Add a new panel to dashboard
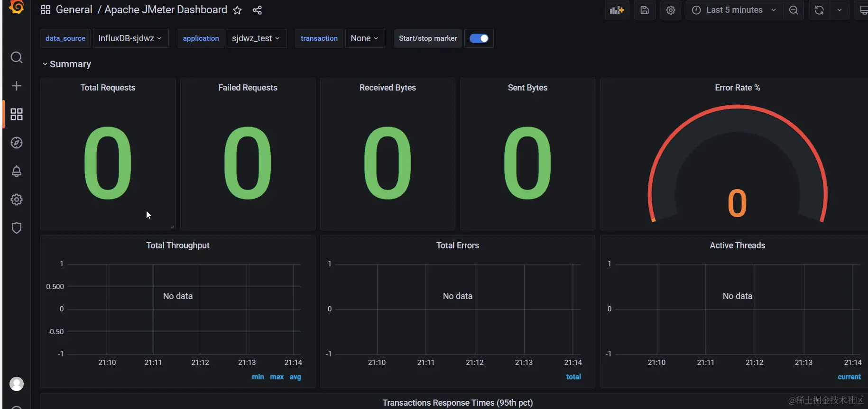The width and height of the screenshot is (868, 409). point(617,10)
